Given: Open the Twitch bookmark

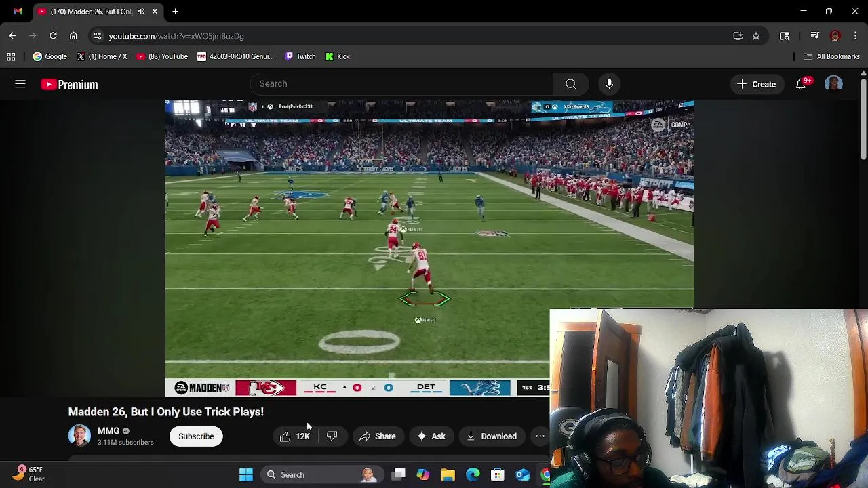Looking at the screenshot, I should pos(300,56).
